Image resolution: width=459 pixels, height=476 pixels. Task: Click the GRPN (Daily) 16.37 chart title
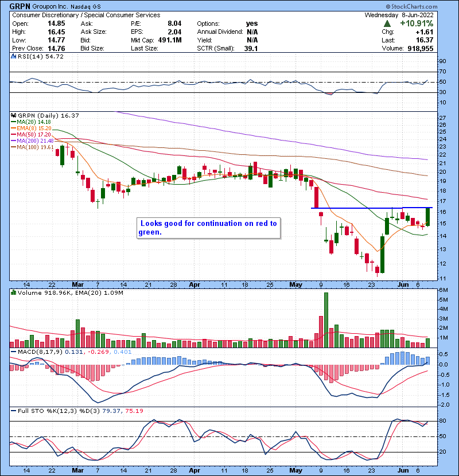[48, 115]
